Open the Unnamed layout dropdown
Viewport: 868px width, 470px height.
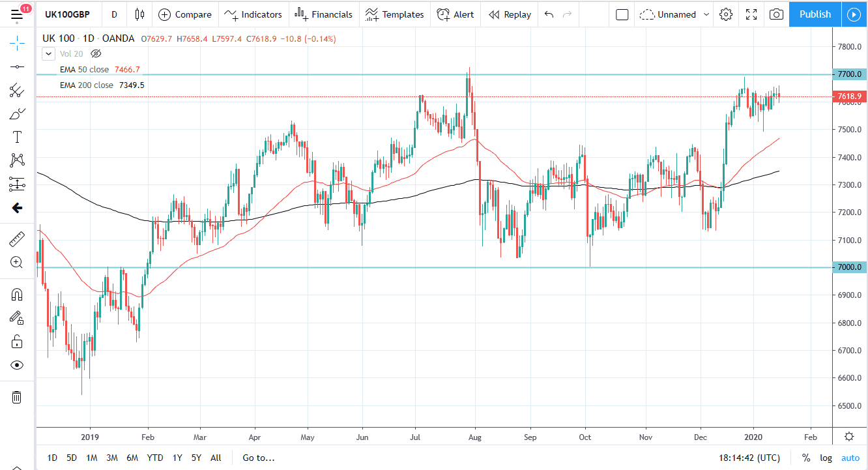tap(674, 14)
